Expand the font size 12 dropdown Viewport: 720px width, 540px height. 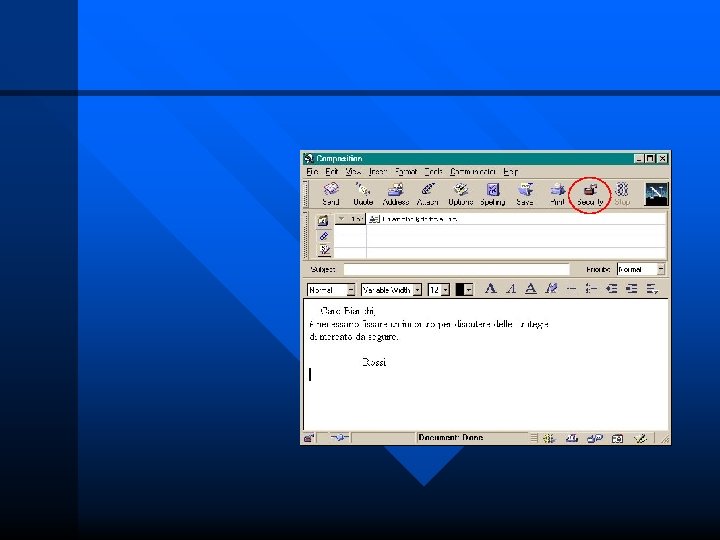pyautogui.click(x=445, y=290)
